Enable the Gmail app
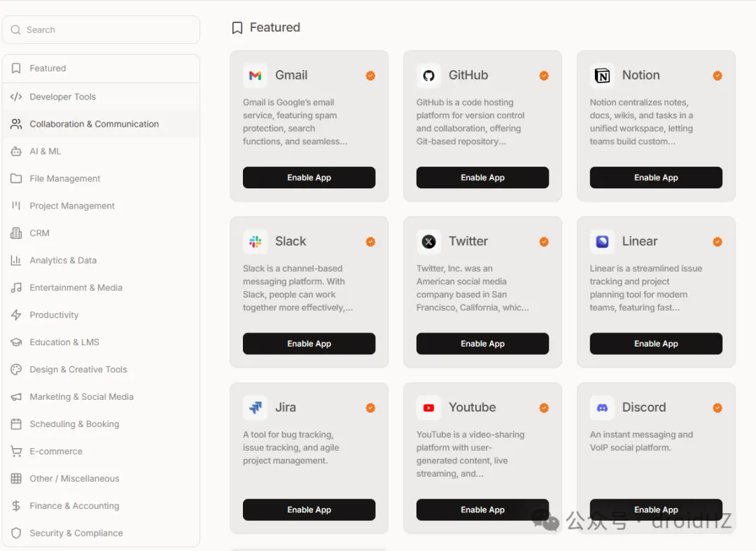756x551 pixels. [x=309, y=178]
